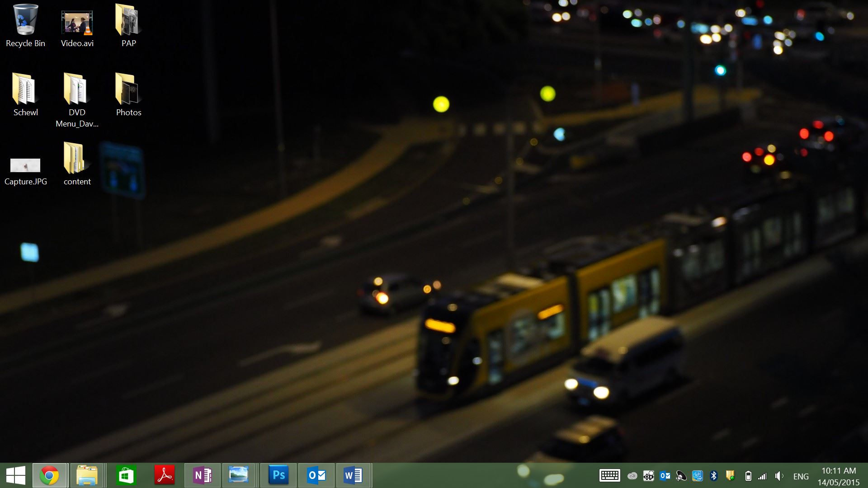This screenshot has height=488, width=868.
Task: Open Microsoft Word from the taskbar
Action: (x=353, y=475)
